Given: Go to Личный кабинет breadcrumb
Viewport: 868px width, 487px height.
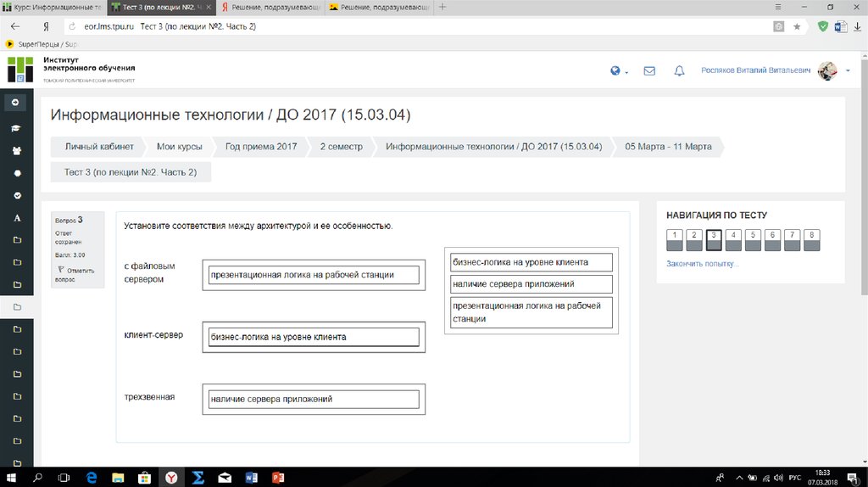Looking at the screenshot, I should coord(99,147).
